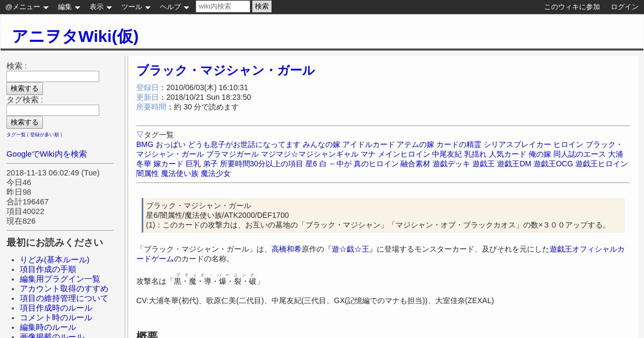Viewport: 644px width, 338px height.
Task: Focus the sidebar 検索 text field
Action: coord(53,76)
